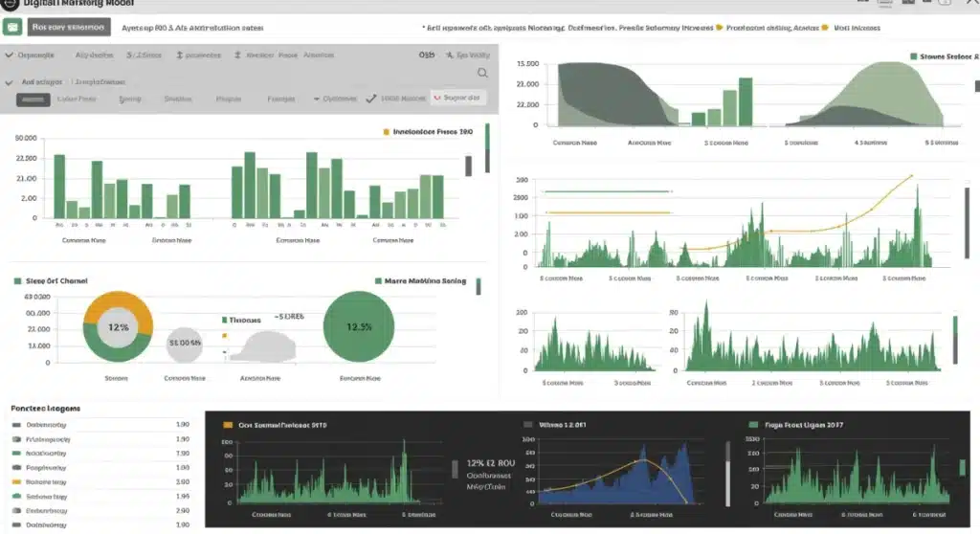Click the green legend square above the donut chart
The image size is (980, 534).
[17, 281]
